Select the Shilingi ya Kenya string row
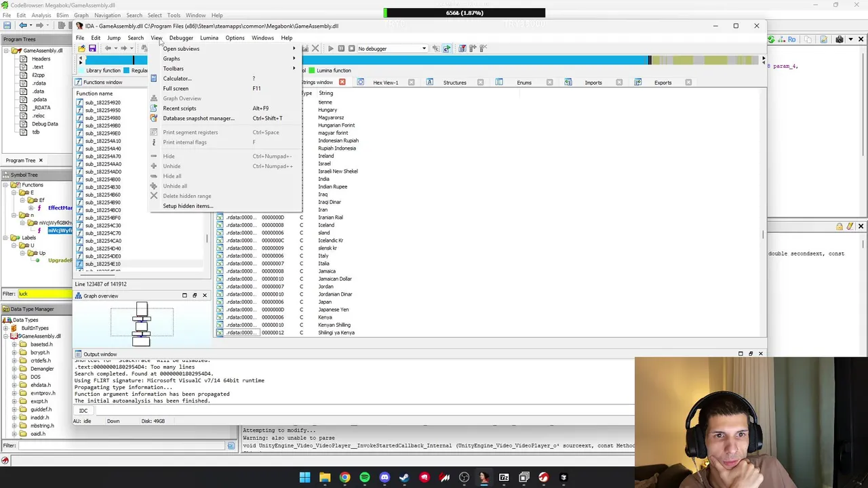Screen dimensions: 868x488 point(488,333)
